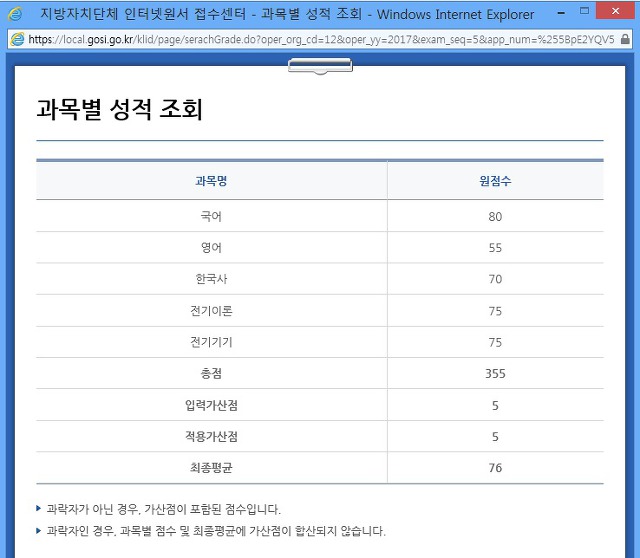Click the 과목별 성적 조회 heading
Screen dimensions: 640x558
point(120,109)
